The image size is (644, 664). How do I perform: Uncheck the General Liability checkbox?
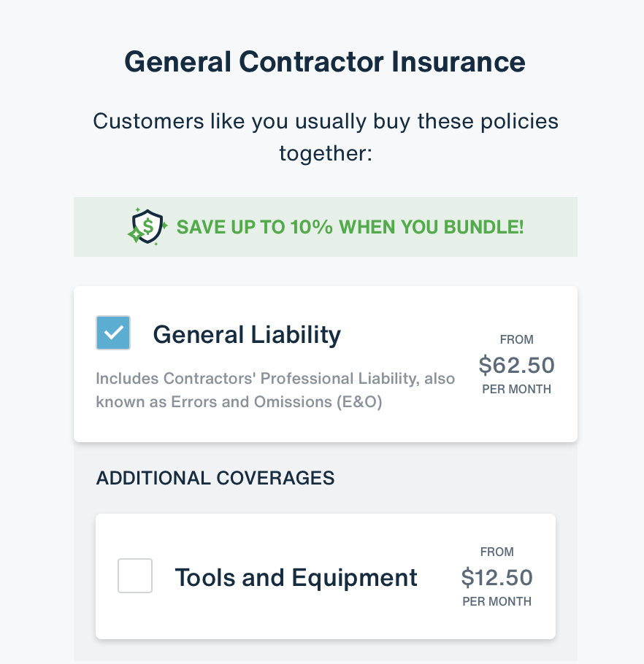[113, 333]
